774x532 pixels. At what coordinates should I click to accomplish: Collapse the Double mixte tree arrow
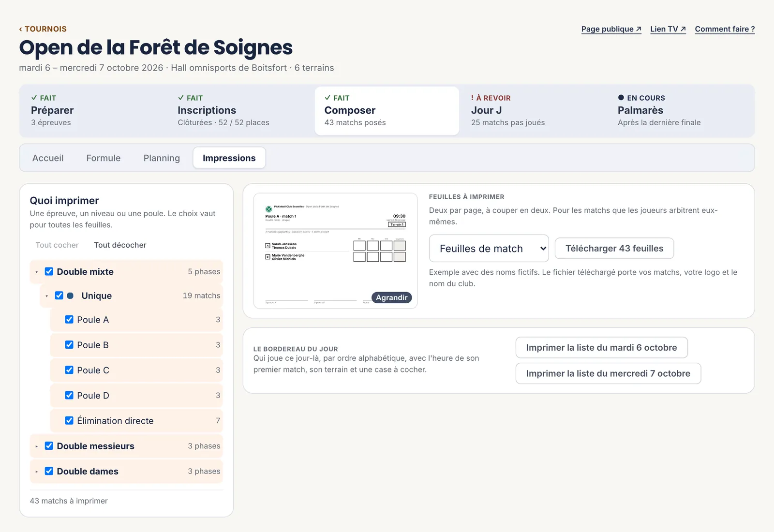click(x=36, y=272)
